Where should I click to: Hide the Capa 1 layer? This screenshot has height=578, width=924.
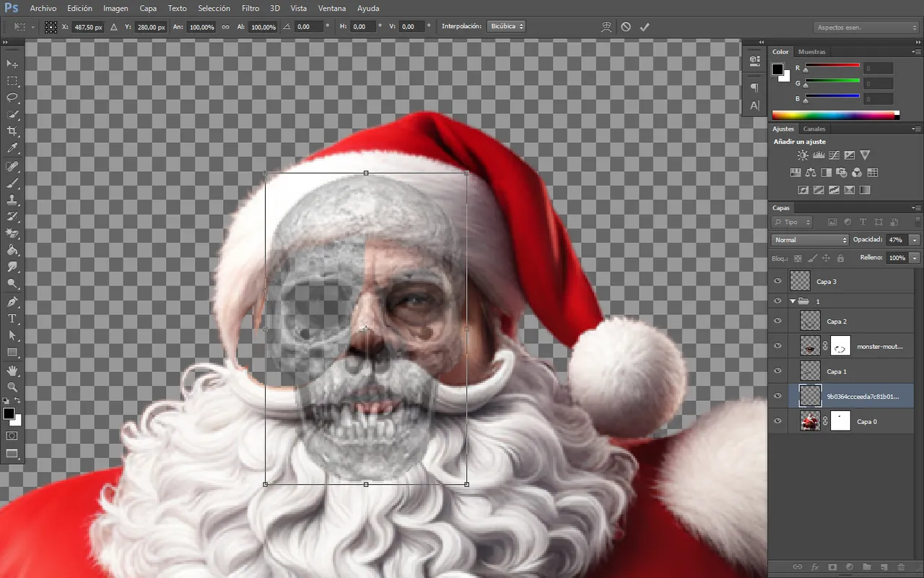[777, 371]
